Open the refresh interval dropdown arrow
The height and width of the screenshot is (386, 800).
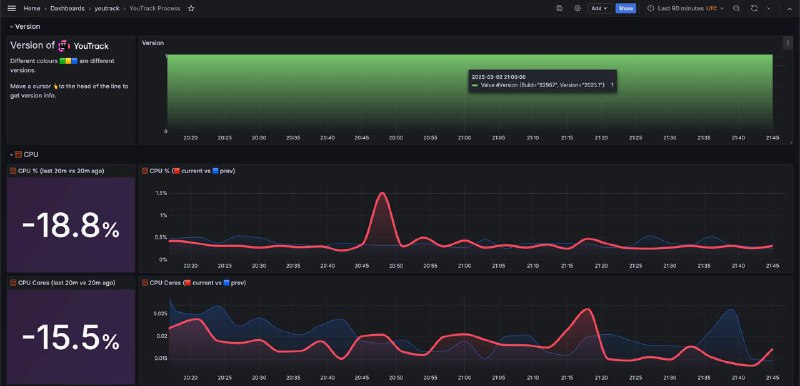(768, 8)
